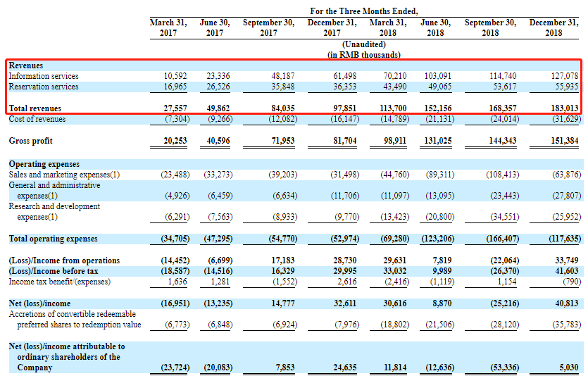Click the information services value 10,592
This screenshot has height=383, width=588.
pos(175,76)
